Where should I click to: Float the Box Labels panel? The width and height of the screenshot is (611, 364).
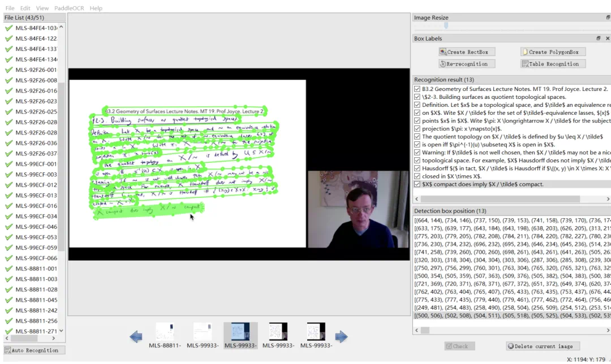pos(599,38)
